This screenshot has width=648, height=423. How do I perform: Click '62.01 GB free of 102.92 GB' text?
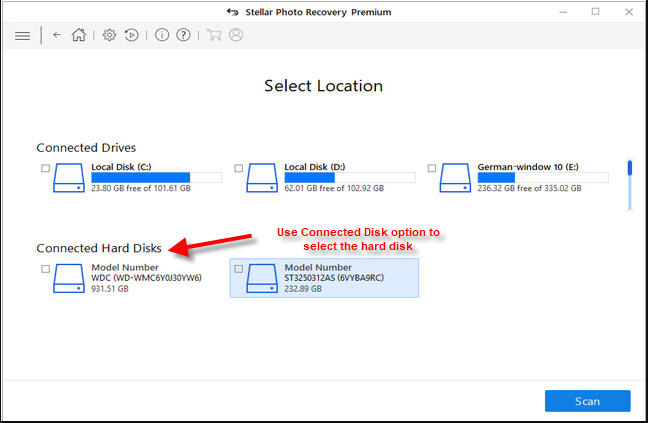[334, 188]
